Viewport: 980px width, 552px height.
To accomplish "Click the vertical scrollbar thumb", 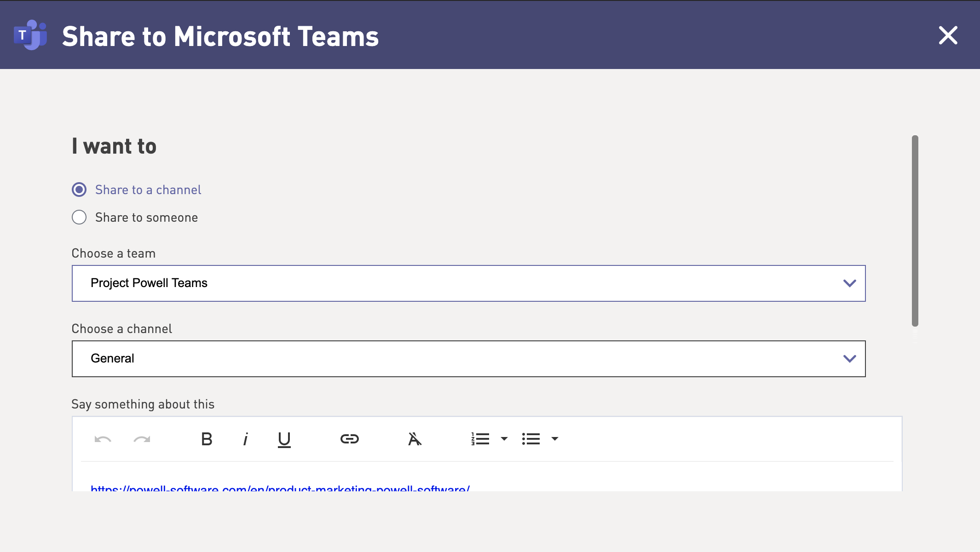I will [915, 231].
